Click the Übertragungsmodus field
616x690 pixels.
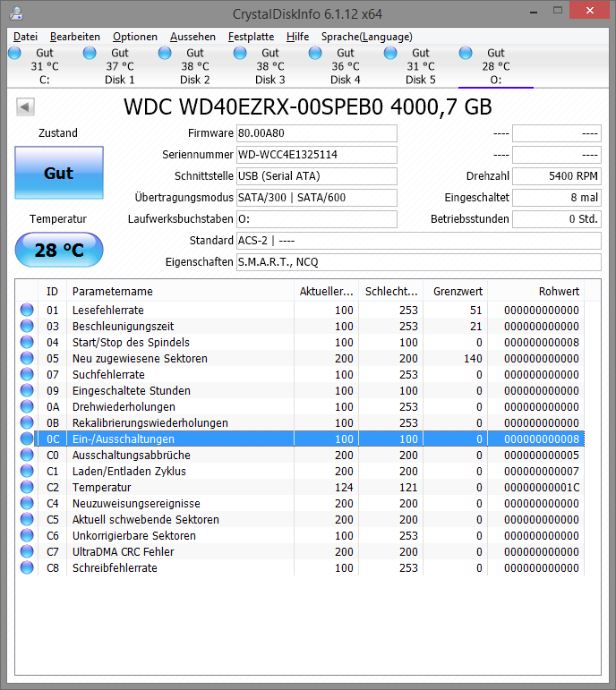point(317,198)
